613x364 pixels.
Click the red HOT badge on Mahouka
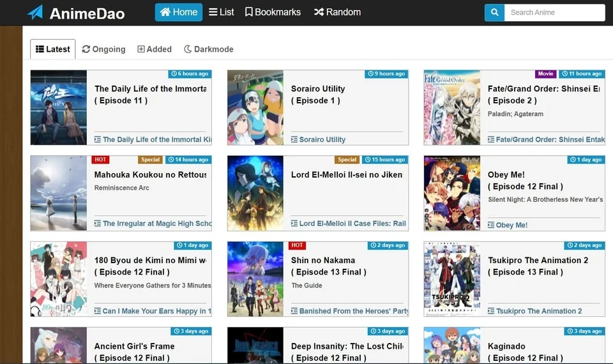click(x=100, y=160)
